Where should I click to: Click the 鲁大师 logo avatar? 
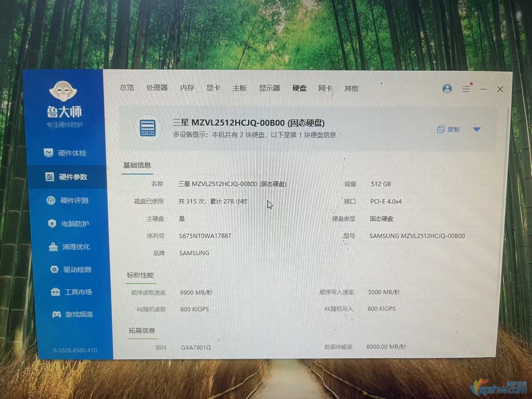63,91
